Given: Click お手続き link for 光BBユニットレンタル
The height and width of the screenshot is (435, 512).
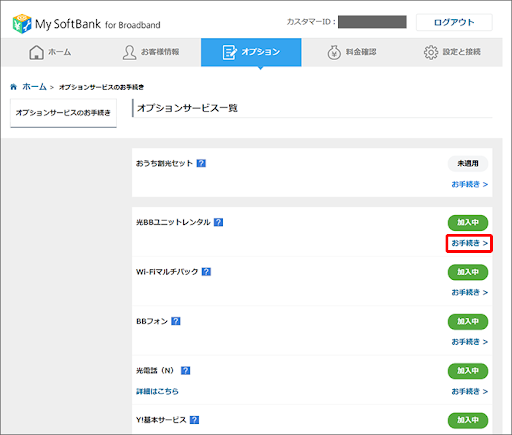Looking at the screenshot, I should pyautogui.click(x=469, y=243).
